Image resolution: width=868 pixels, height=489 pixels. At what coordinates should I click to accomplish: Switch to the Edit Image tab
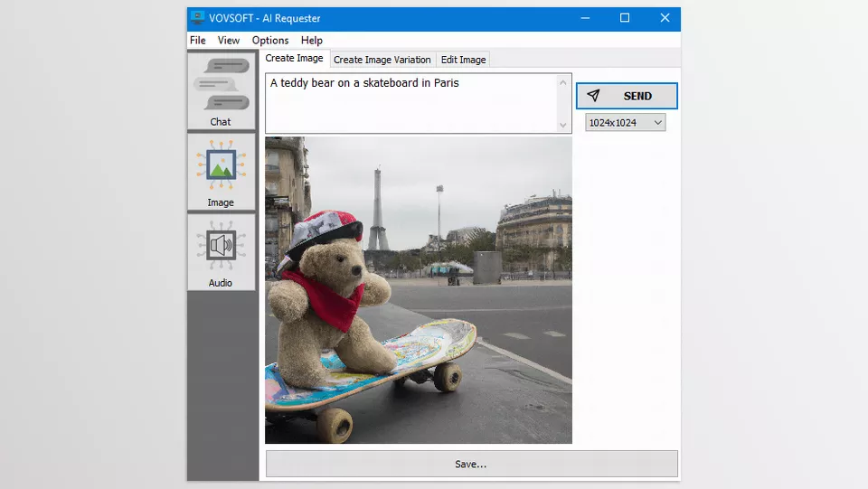(x=463, y=60)
